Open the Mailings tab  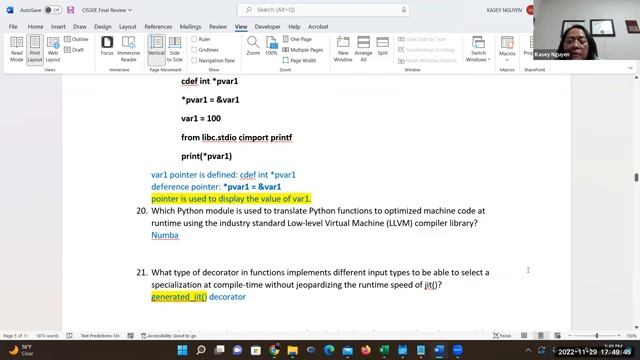click(191, 27)
